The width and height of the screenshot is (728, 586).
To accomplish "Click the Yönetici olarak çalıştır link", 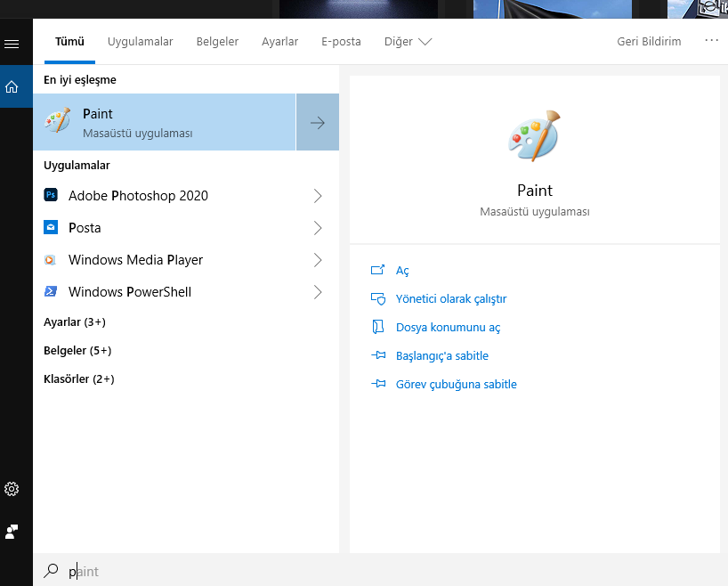I will tap(450, 299).
